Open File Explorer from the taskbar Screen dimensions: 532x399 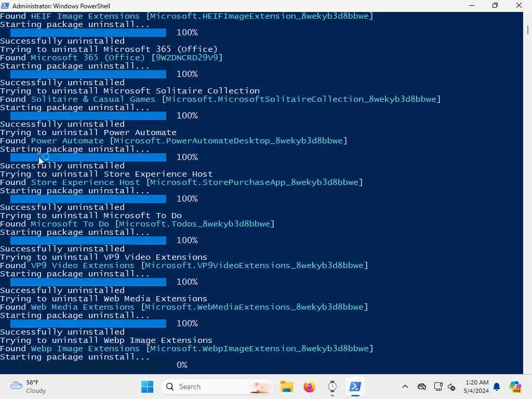(x=286, y=387)
